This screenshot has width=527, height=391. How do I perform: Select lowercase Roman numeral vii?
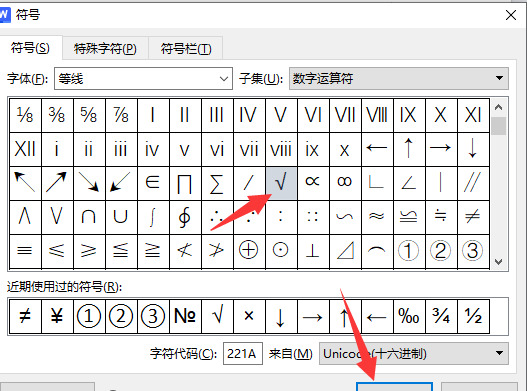tap(249, 149)
